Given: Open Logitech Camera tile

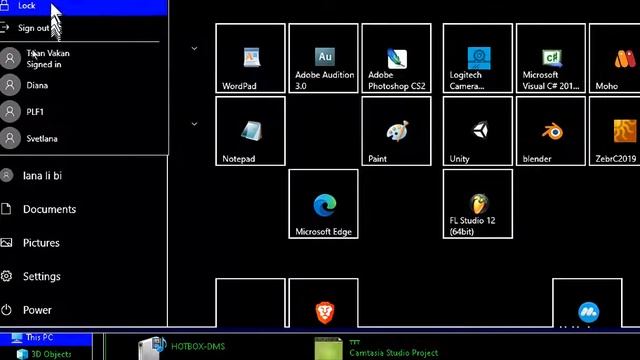Looking at the screenshot, I should tap(478, 58).
